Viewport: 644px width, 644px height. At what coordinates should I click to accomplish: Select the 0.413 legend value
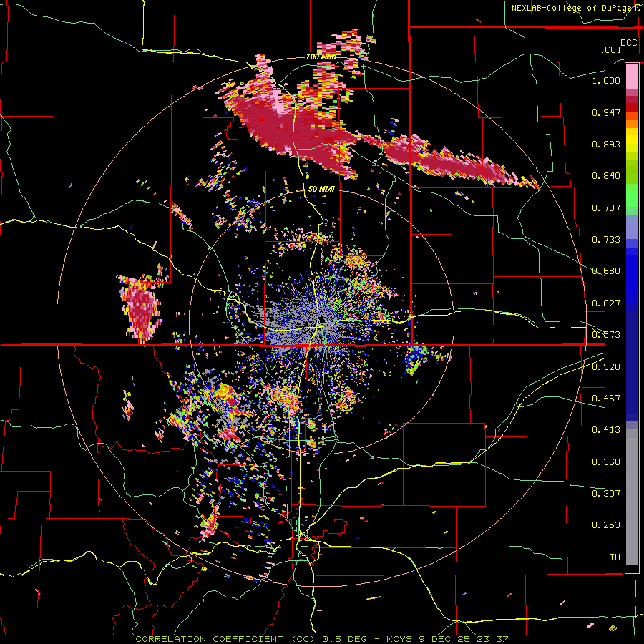point(606,430)
